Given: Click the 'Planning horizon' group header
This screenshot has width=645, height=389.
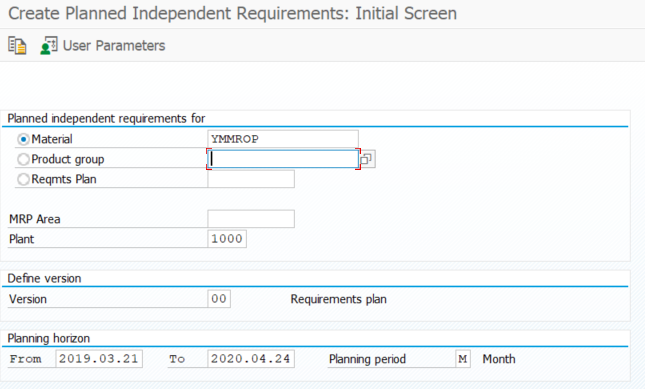Looking at the screenshot, I should tap(49, 338).
